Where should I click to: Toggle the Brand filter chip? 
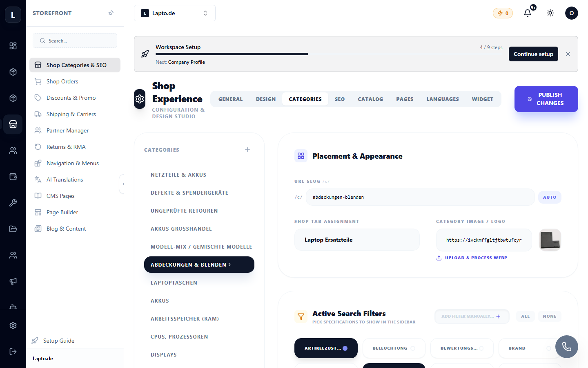coord(530,348)
